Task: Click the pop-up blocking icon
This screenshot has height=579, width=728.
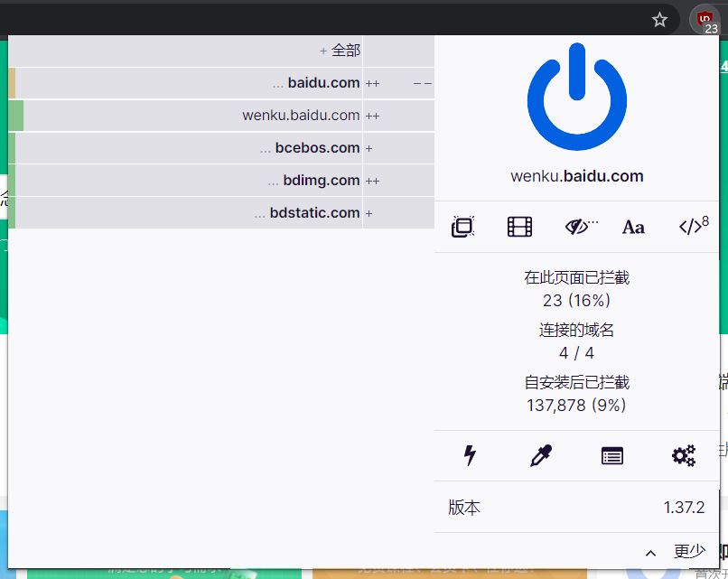Action: [x=463, y=227]
